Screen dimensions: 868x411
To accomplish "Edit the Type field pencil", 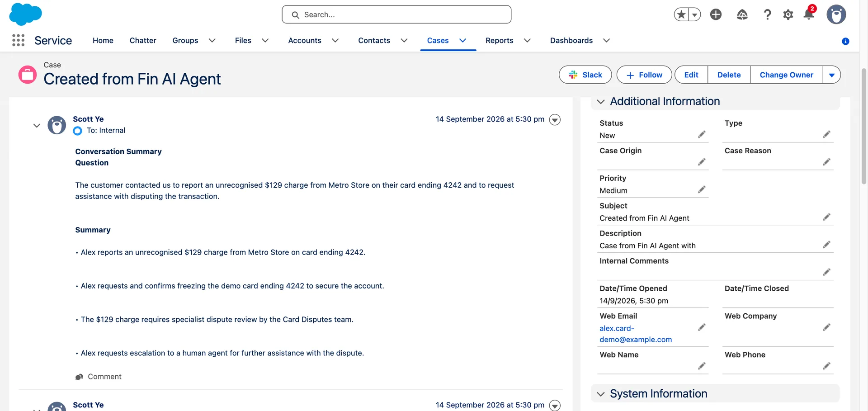I will point(826,134).
